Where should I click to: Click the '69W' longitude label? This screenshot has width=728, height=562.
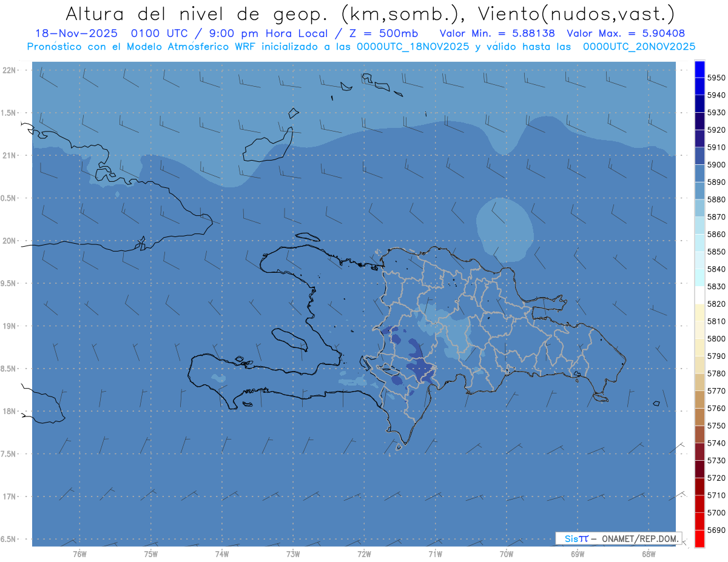tap(578, 554)
